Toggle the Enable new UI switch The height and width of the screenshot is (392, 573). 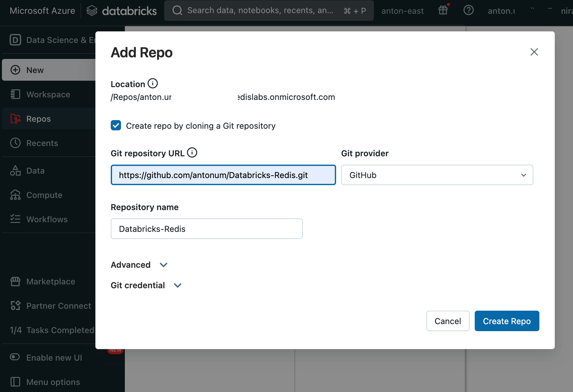pos(15,357)
